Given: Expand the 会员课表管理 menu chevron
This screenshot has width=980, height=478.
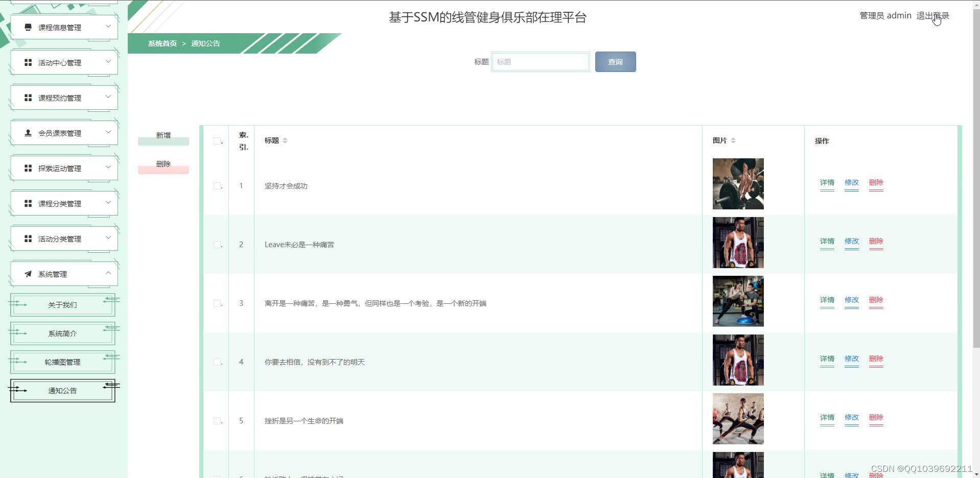Looking at the screenshot, I should coord(108,132).
